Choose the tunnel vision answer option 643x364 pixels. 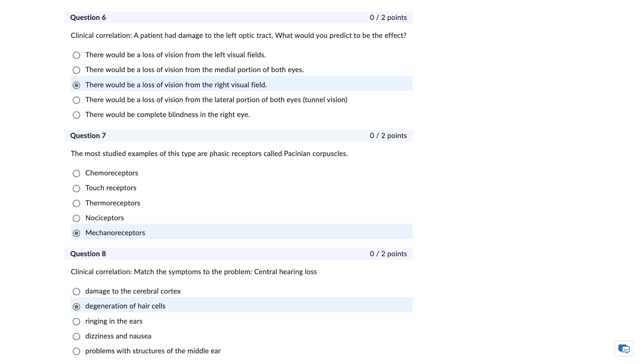[76, 100]
